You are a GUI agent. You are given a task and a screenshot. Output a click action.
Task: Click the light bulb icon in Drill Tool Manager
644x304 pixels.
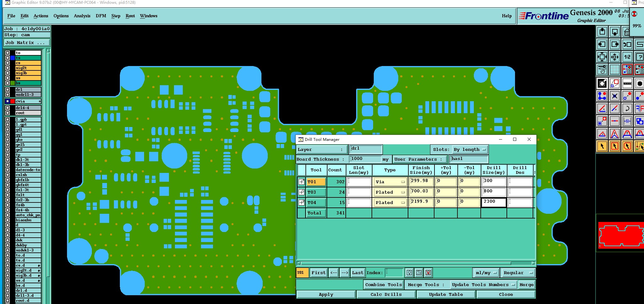point(409,273)
